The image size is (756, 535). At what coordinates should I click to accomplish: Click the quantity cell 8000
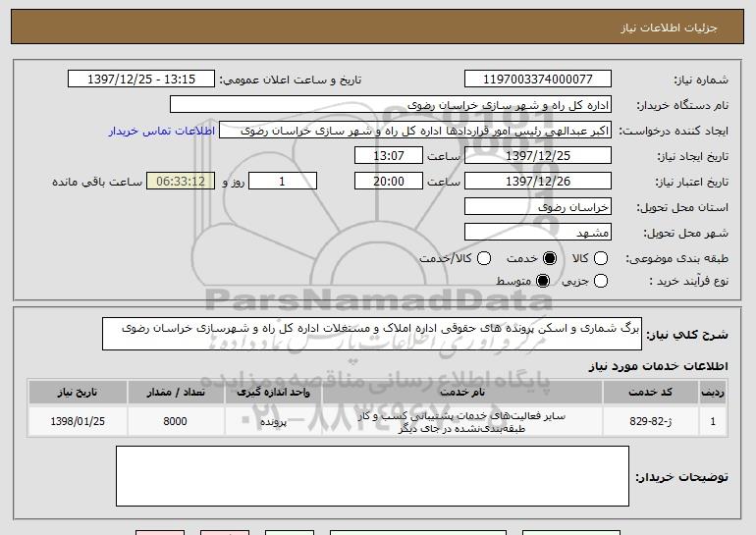point(176,421)
